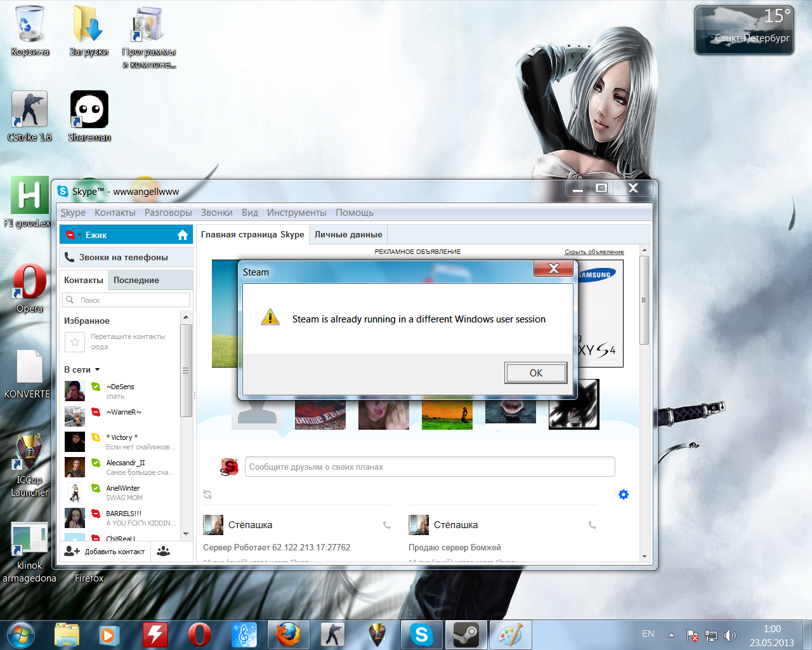
Task: Click the mood message input field
Action: click(x=429, y=467)
